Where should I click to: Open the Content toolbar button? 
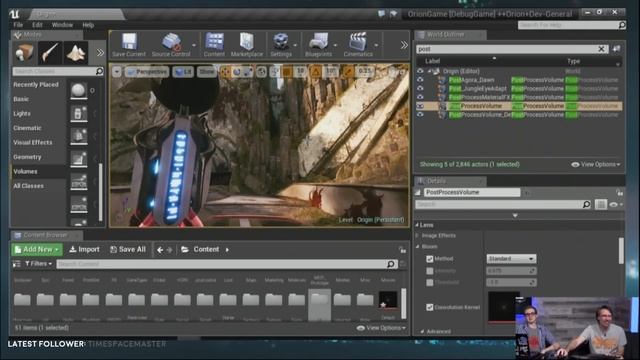point(214,44)
